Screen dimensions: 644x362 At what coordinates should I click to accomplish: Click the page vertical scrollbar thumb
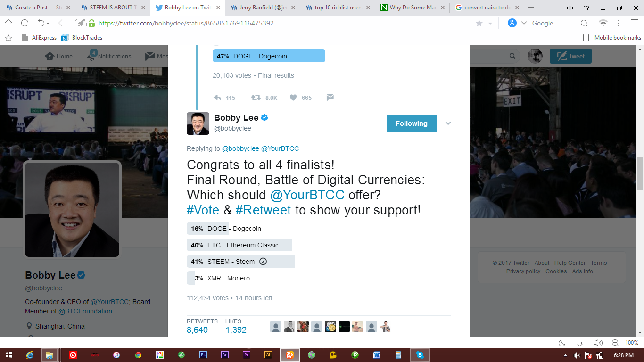[640, 173]
